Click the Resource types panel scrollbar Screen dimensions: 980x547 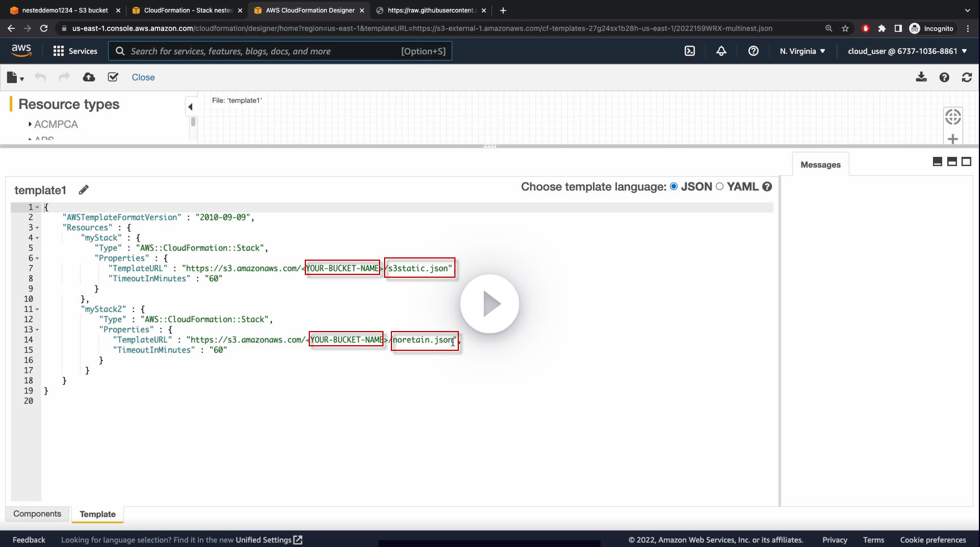tap(193, 121)
